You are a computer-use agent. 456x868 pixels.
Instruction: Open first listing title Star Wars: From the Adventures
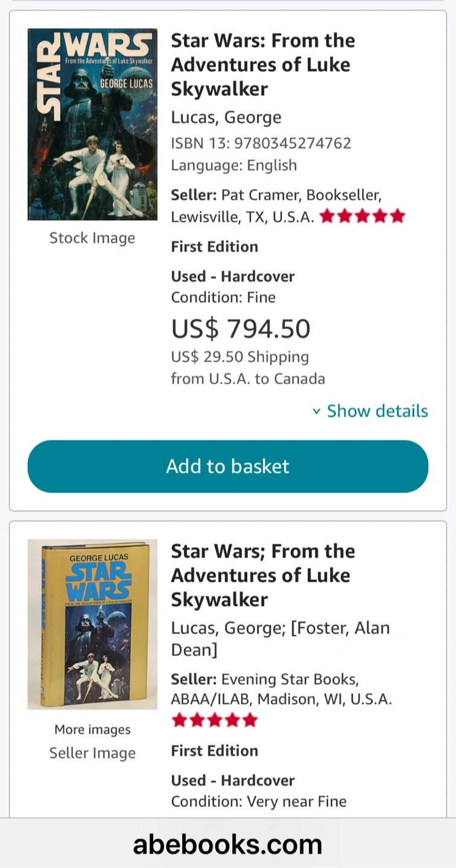(262, 64)
